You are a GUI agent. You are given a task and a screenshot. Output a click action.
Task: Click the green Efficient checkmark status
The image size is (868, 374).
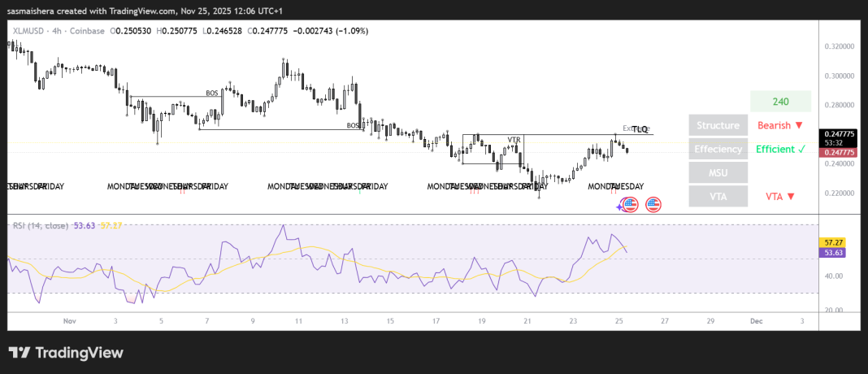point(780,150)
